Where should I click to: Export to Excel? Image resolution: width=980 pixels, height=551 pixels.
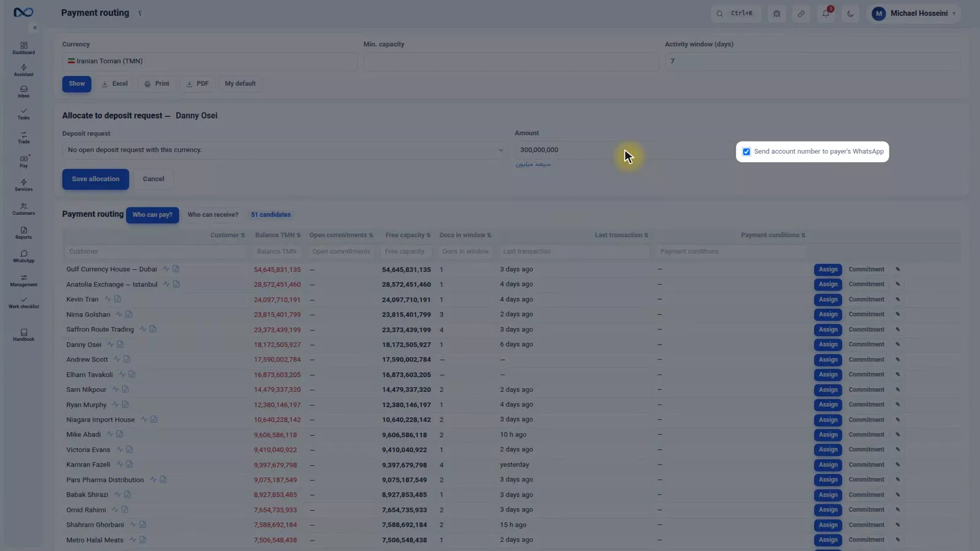[115, 84]
